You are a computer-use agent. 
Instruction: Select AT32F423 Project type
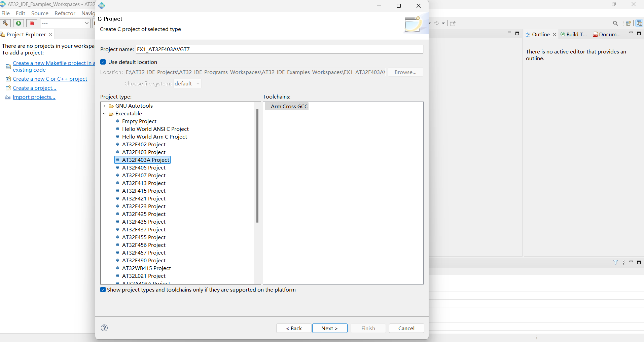point(144,206)
